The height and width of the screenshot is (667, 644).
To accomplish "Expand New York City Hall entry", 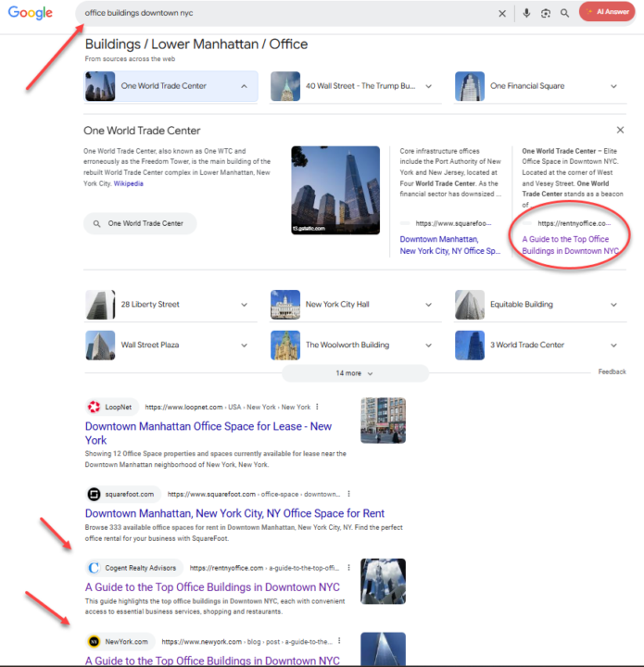I will (429, 305).
